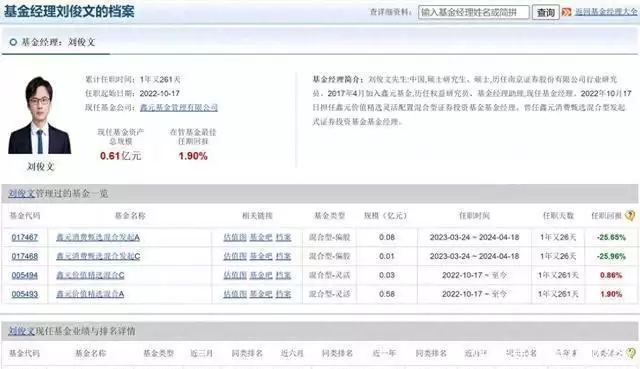Open the 返回基金经理大全 link
Viewport: 640px width, 369px height.
coord(606,12)
